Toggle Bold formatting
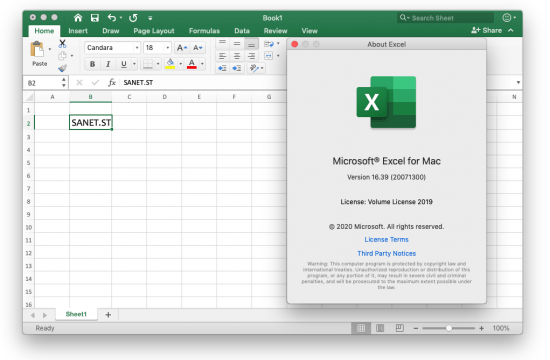This screenshot has height=360, width=550. 92,64
